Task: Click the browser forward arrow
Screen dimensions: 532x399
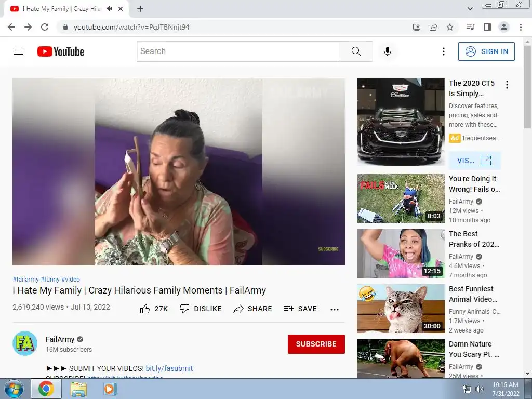Action: (x=28, y=27)
